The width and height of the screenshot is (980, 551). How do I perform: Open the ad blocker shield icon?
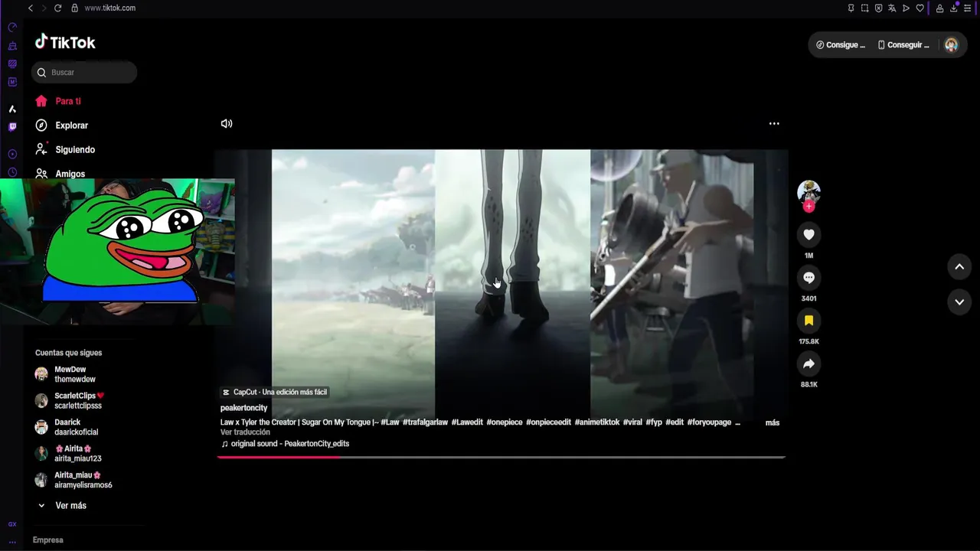[878, 8]
